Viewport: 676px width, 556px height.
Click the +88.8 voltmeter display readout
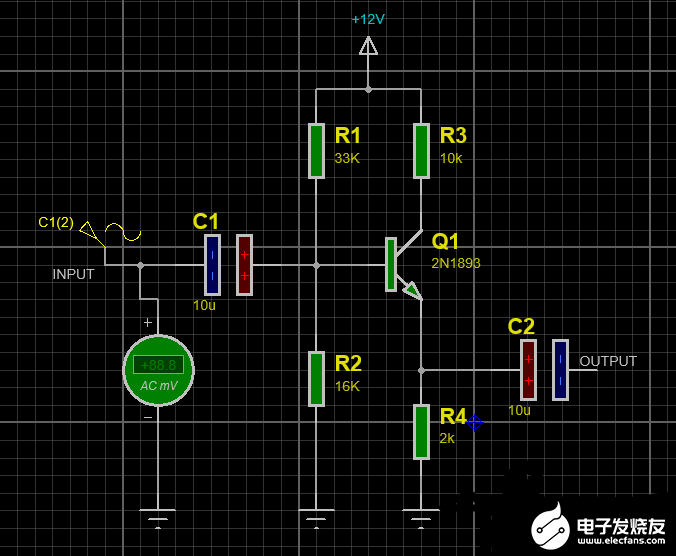point(158,365)
